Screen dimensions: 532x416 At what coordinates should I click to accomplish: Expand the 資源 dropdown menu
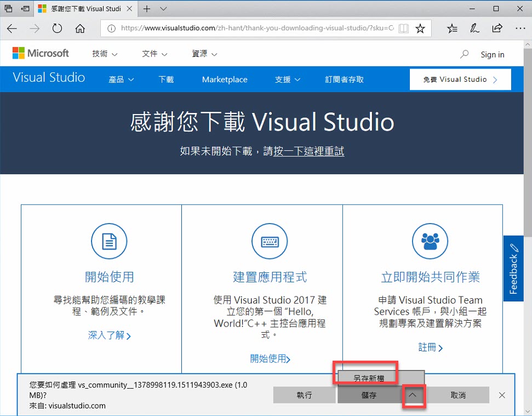pyautogui.click(x=204, y=54)
